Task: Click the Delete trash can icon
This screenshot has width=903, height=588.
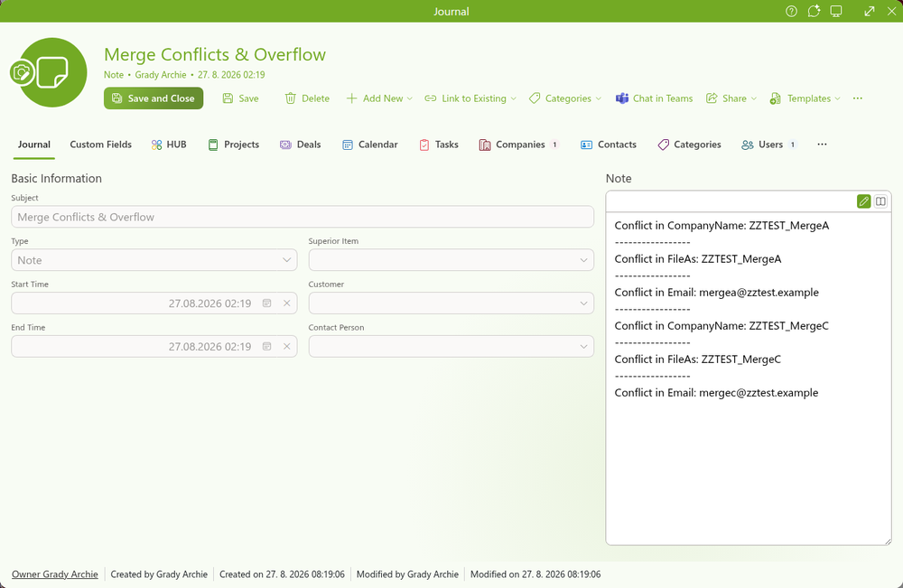Action: pyautogui.click(x=291, y=98)
